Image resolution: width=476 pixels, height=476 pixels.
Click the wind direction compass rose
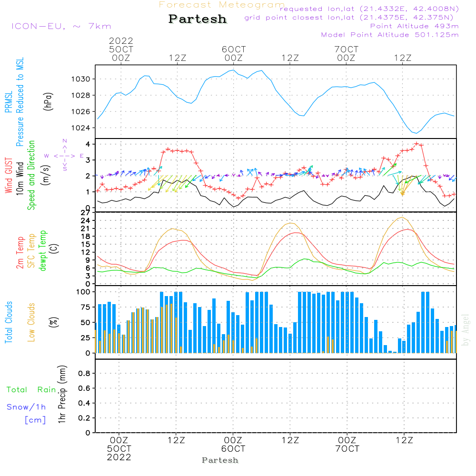tap(64, 155)
